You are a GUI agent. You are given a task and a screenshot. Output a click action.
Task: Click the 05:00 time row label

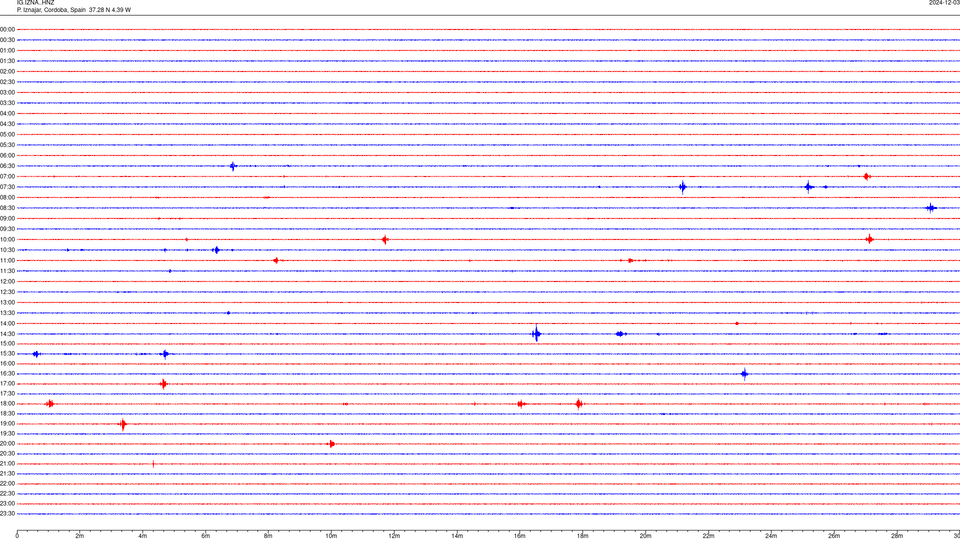coord(7,134)
